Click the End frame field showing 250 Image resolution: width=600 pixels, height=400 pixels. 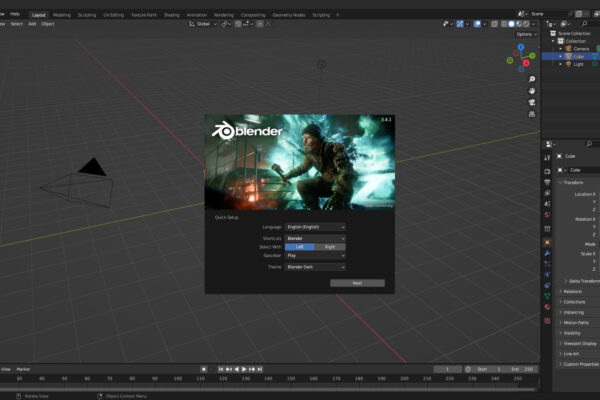[522, 369]
